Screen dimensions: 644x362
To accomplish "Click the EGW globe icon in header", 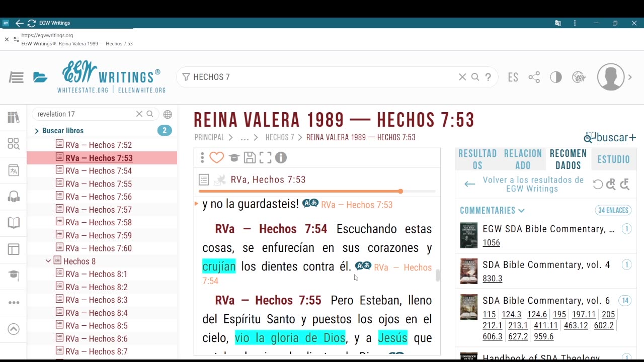I will coord(579,77).
